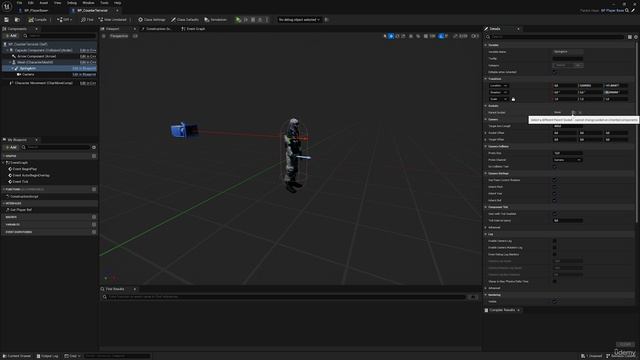Click Hide Unrelated in toolbar

(x=113, y=20)
